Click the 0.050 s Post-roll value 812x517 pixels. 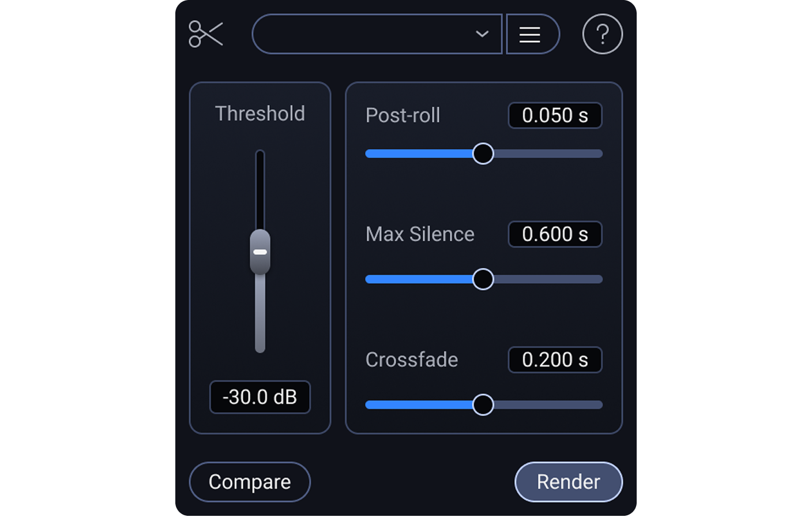554,115
